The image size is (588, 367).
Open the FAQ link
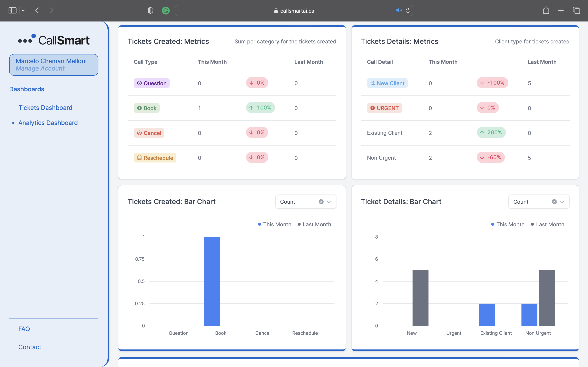24,329
